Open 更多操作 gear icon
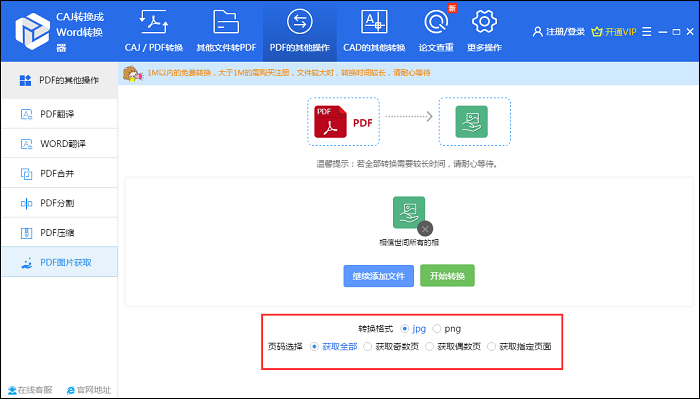 pyautogui.click(x=484, y=22)
